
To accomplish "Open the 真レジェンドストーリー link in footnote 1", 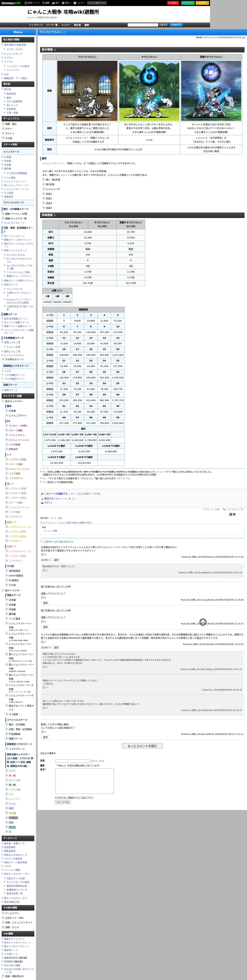I will pyautogui.click(x=159, y=472).
